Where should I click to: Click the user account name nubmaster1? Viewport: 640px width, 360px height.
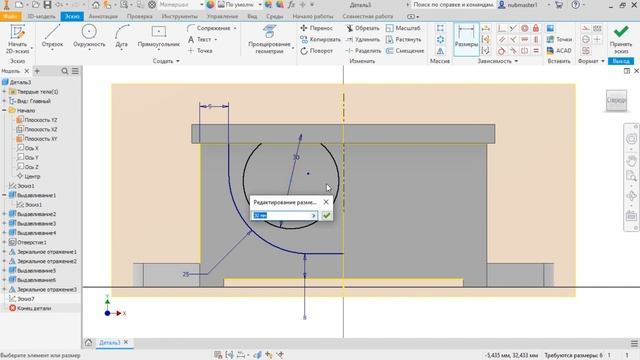pos(522,5)
